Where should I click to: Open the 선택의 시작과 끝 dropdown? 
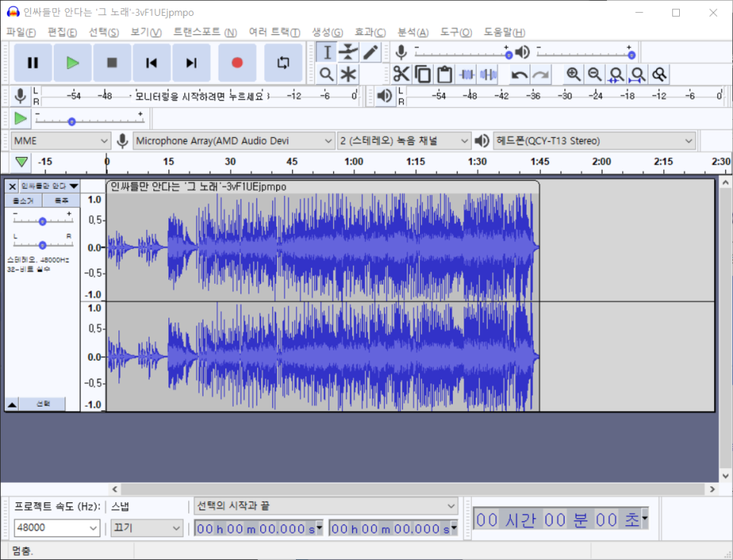tap(326, 506)
